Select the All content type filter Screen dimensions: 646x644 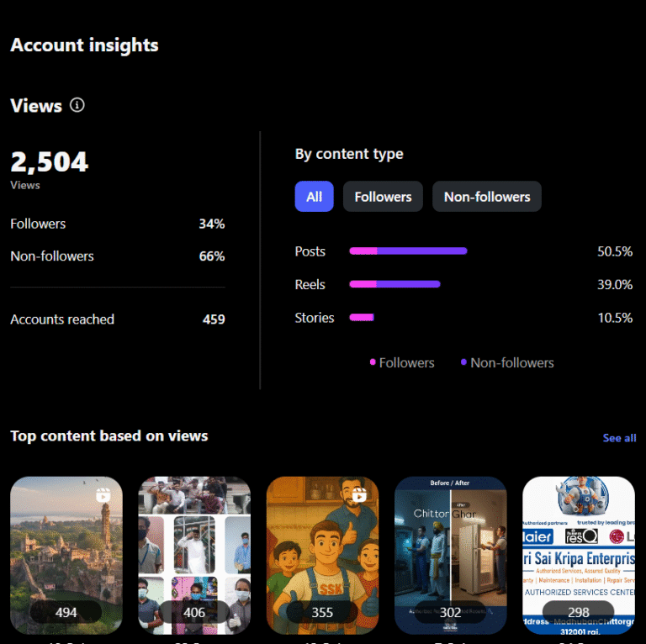pyautogui.click(x=314, y=197)
